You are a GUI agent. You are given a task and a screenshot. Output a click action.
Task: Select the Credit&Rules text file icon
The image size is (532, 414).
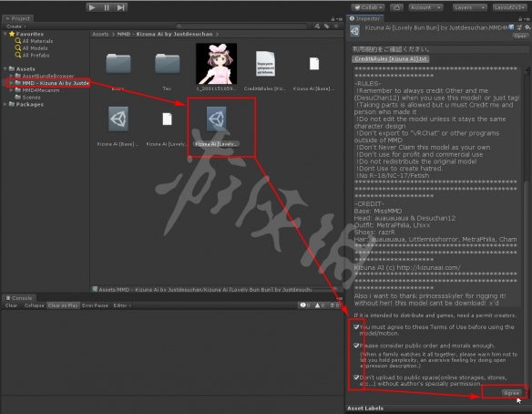pyautogui.click(x=265, y=64)
